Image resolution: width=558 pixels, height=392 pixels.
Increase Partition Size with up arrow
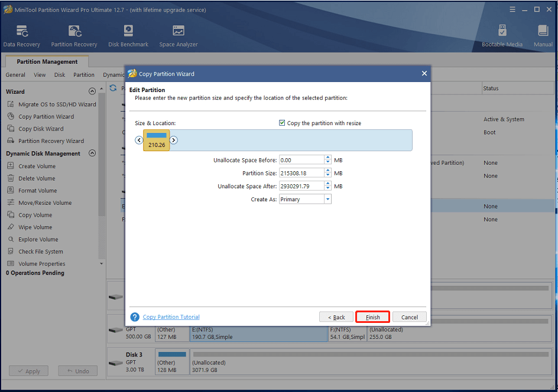pos(327,171)
